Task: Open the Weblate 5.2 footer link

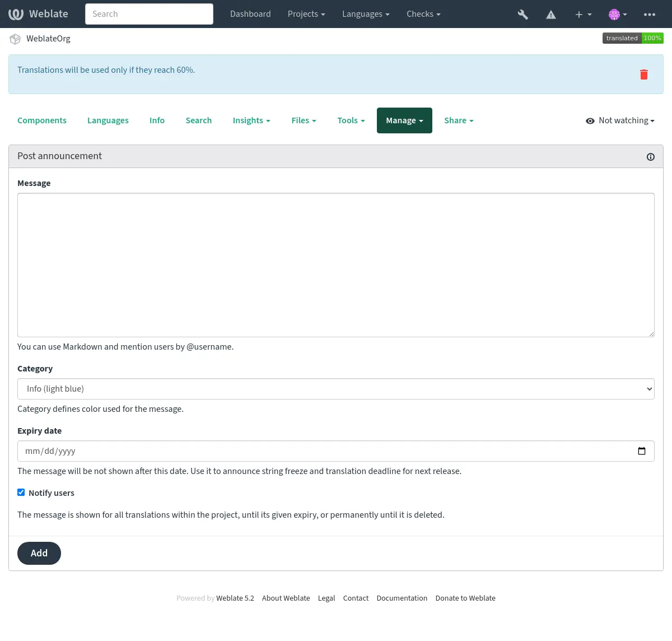Action: pyautogui.click(x=235, y=598)
